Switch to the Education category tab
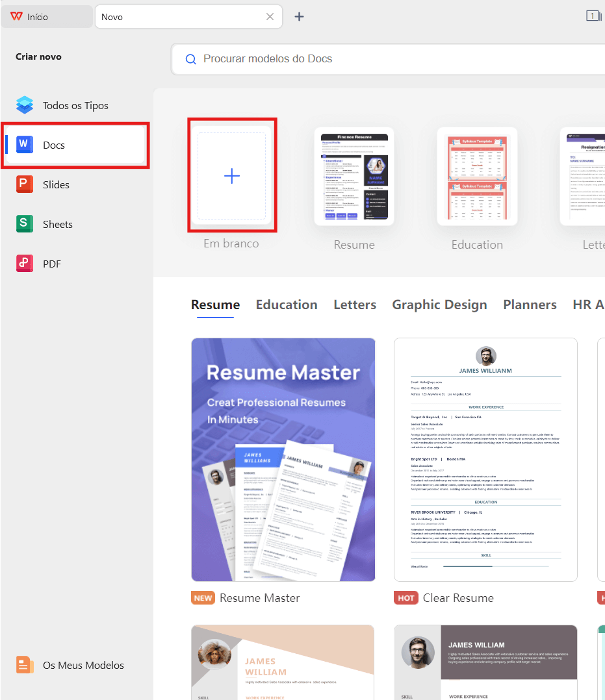This screenshot has width=605, height=700. click(287, 305)
